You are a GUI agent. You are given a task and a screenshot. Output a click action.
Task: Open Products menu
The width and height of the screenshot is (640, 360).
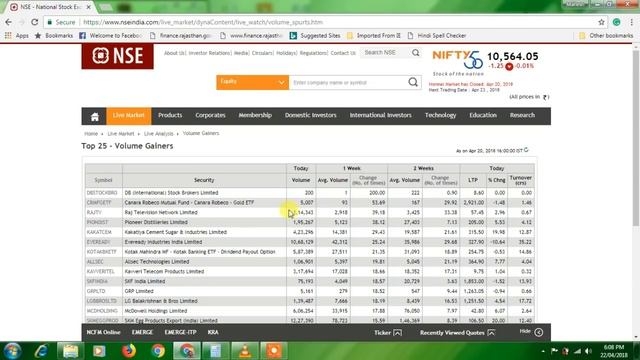coord(170,116)
